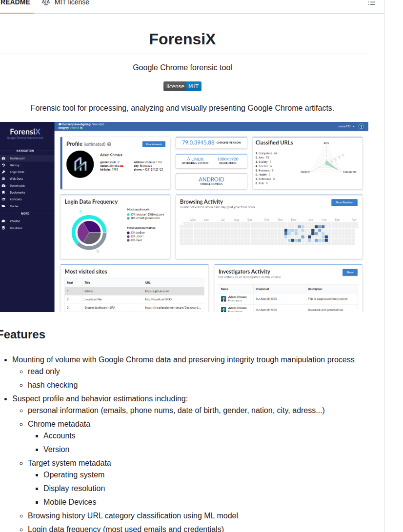Click the Show Barchart button in Browsing Activity
This screenshot has width=403, height=532.
[x=344, y=202]
